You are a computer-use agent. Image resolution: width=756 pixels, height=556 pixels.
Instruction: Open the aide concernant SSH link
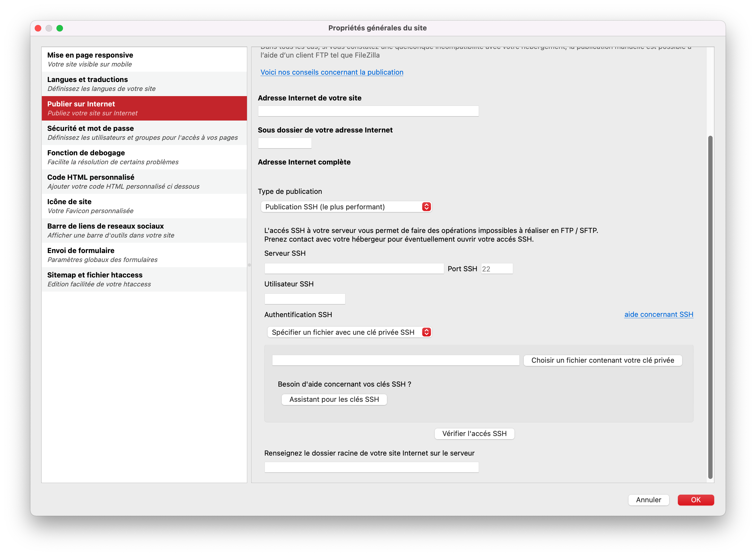658,314
